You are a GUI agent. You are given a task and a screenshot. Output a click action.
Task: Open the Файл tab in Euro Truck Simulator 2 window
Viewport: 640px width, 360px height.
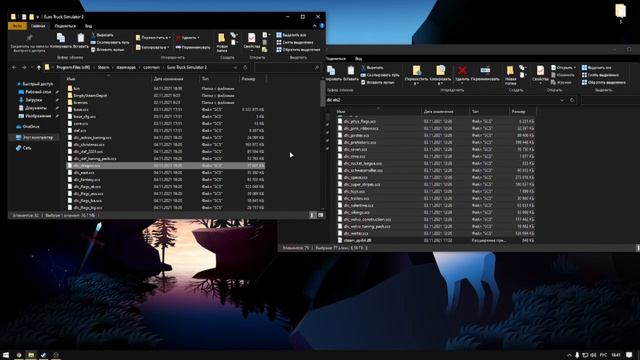tap(17, 26)
